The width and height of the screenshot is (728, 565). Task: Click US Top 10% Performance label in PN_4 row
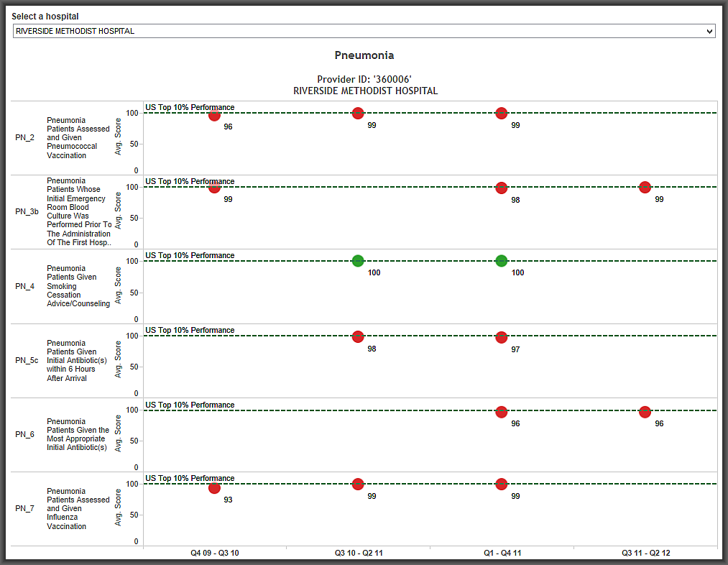coord(190,255)
